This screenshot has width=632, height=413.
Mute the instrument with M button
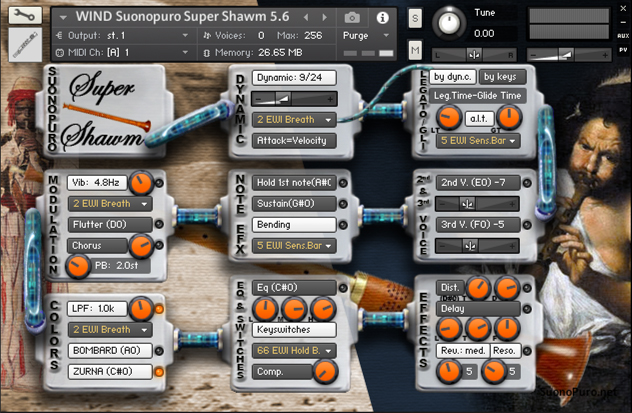(x=415, y=50)
